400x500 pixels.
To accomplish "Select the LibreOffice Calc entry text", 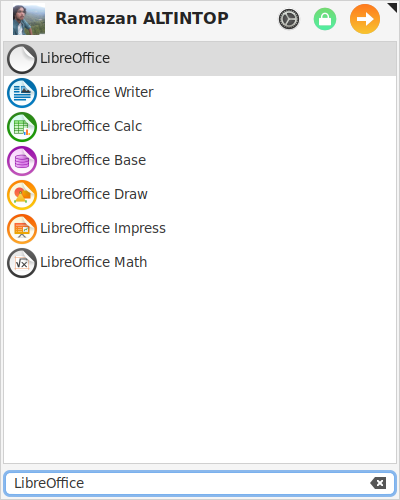I will (91, 126).
